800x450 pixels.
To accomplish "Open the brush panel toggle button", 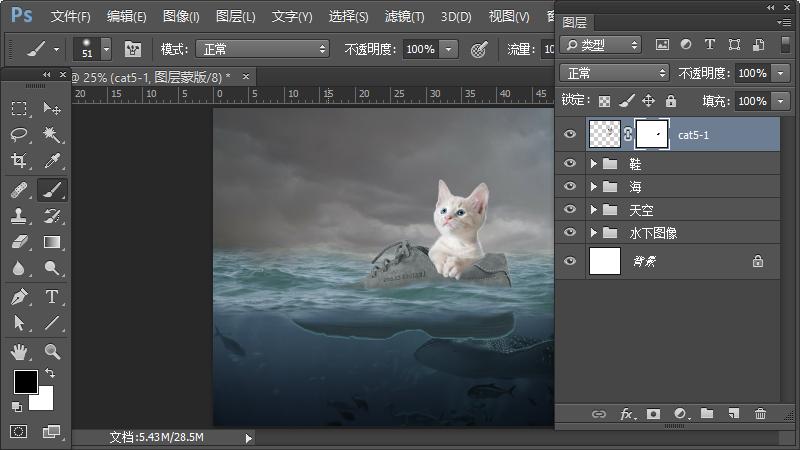I will coord(133,49).
